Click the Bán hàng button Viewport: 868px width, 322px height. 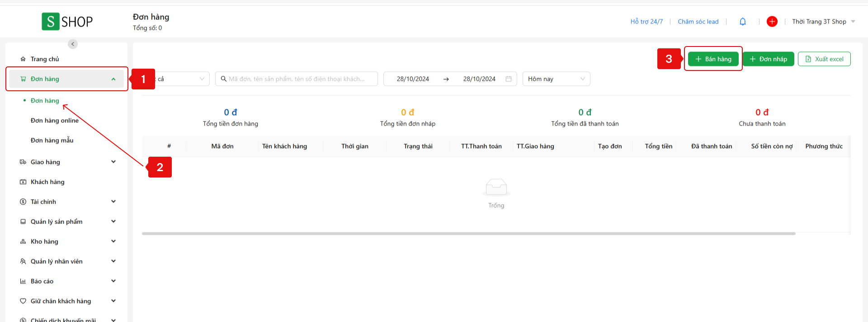pos(713,59)
